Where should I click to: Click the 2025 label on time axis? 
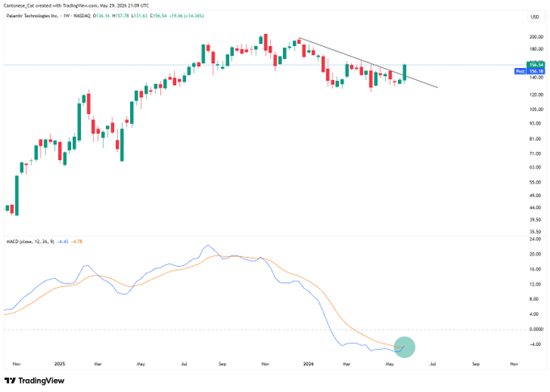click(x=60, y=364)
